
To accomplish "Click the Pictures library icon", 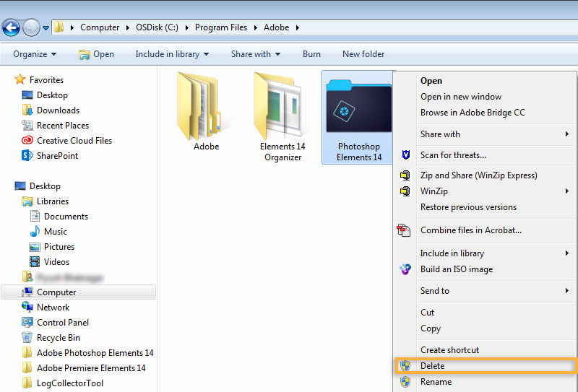I will 35,247.
